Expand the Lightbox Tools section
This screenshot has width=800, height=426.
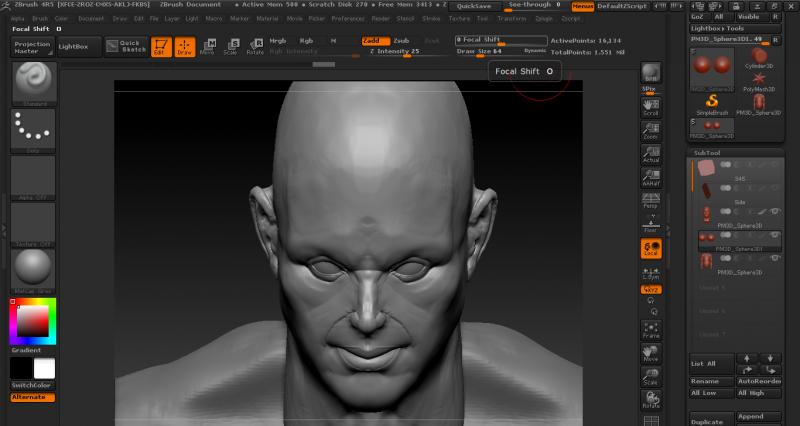coord(718,29)
